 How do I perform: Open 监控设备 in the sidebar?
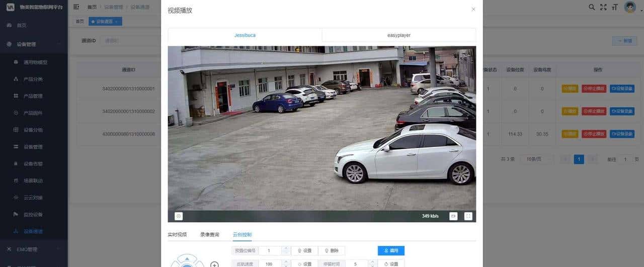point(34,214)
